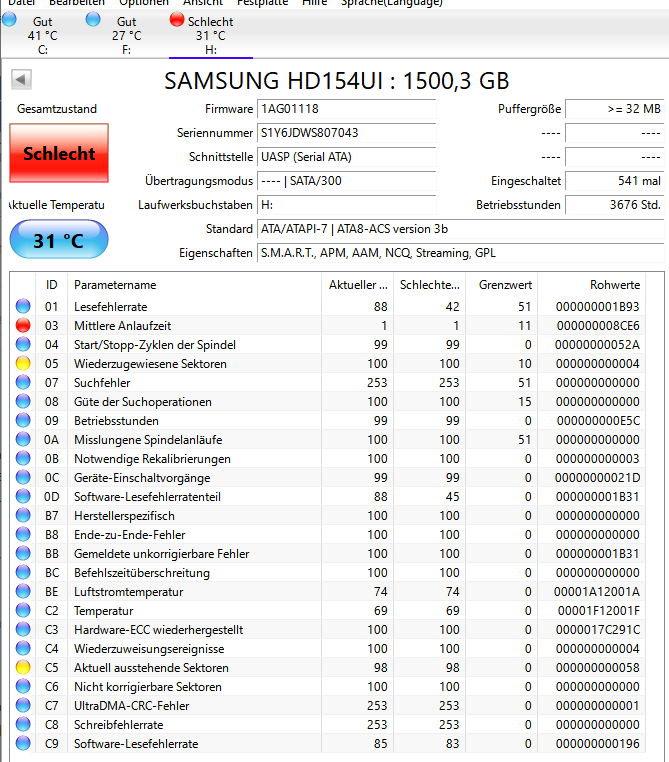
Task: Click the blue status icon for Gemeldete unkorrigierbare Fehler
Action: [x=23, y=553]
